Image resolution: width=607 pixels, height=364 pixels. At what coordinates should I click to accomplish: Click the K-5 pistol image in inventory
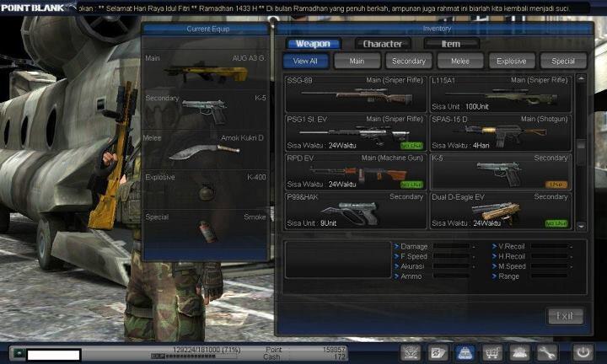click(500, 174)
